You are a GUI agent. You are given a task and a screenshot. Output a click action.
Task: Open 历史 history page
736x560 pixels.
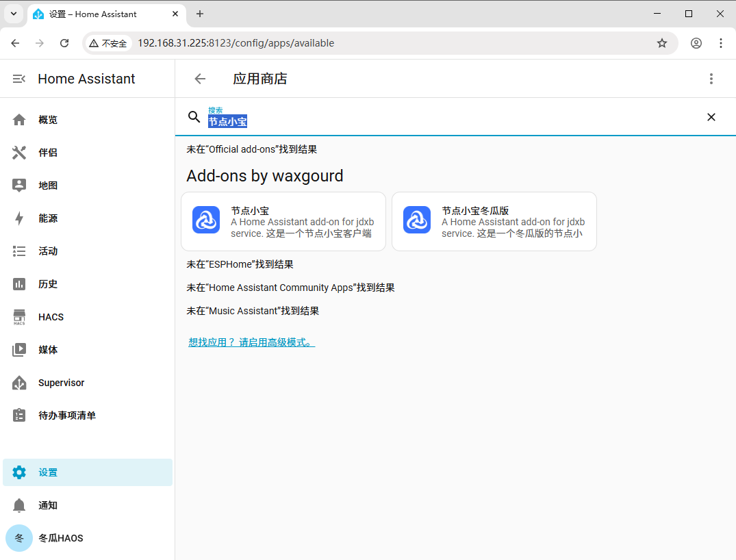[88, 284]
